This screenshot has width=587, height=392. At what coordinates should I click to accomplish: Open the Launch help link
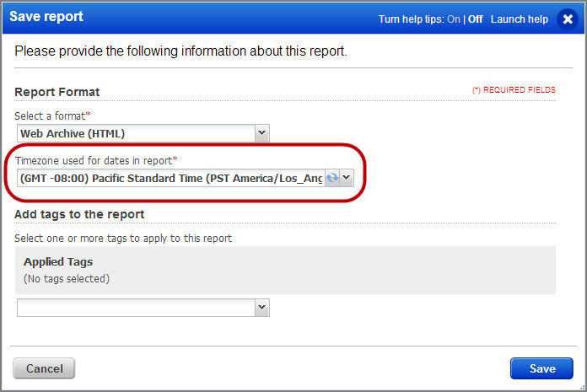[x=520, y=19]
